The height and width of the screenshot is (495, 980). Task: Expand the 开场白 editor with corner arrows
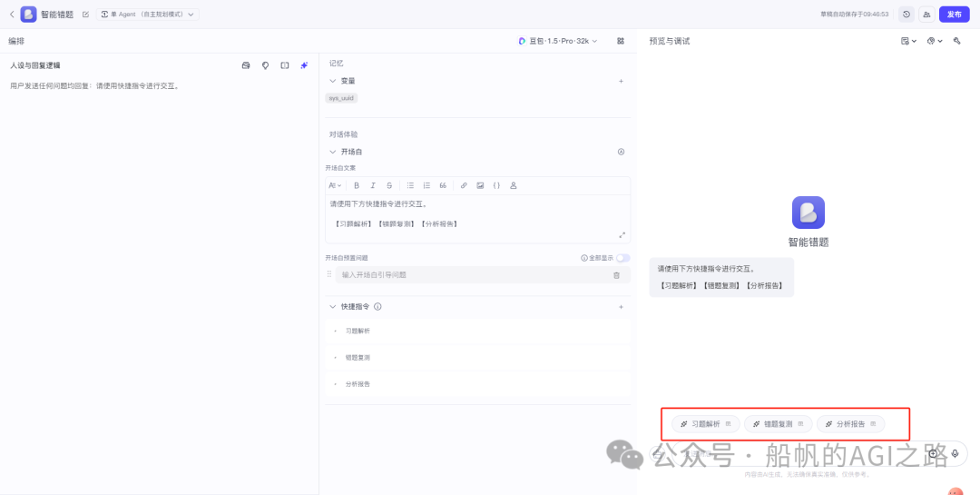pyautogui.click(x=622, y=234)
